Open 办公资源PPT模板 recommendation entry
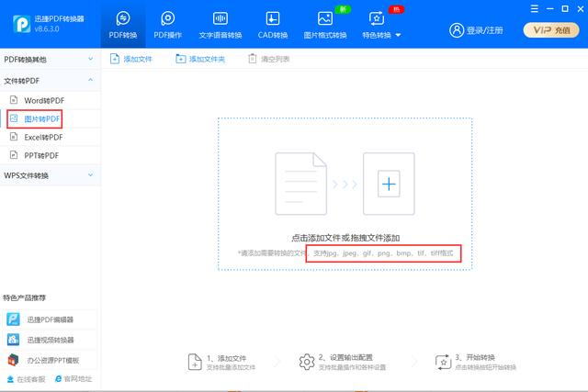The width and height of the screenshot is (588, 392). [x=50, y=360]
